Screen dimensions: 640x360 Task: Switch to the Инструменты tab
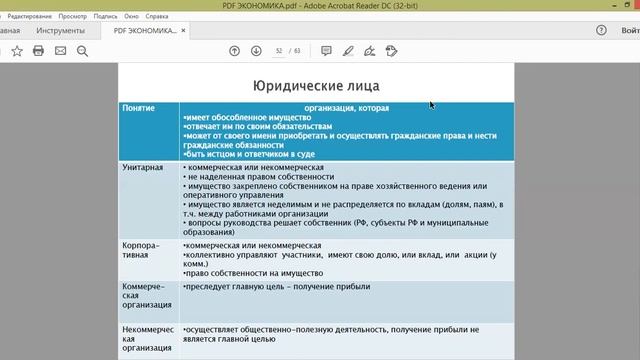[x=60, y=31]
